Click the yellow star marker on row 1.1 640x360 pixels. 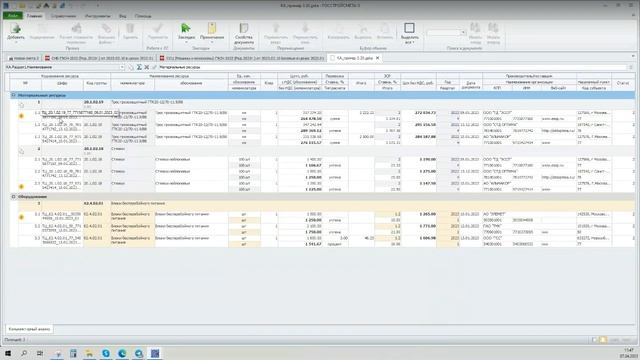coord(21,116)
